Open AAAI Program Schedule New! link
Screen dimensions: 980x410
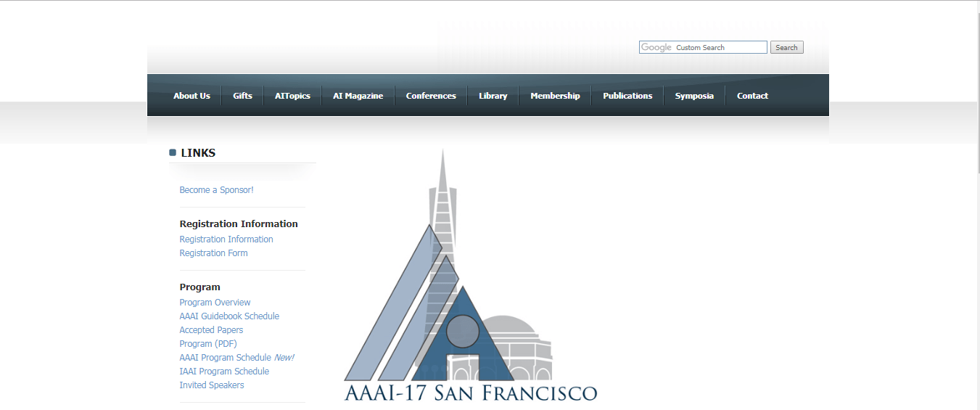click(236, 358)
